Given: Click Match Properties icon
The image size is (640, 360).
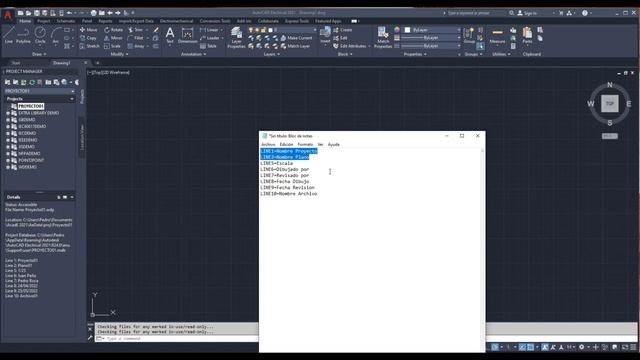Looking at the screenshot, I should point(383,38).
